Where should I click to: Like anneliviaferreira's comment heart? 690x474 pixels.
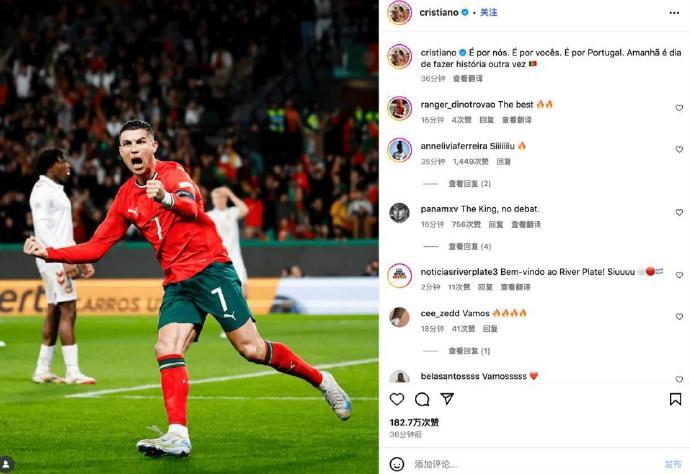pos(679,150)
